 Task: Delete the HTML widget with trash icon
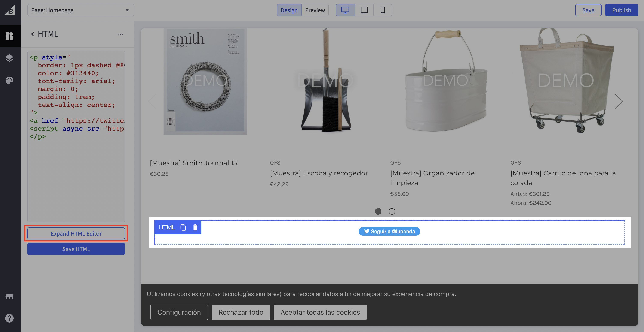pos(195,227)
